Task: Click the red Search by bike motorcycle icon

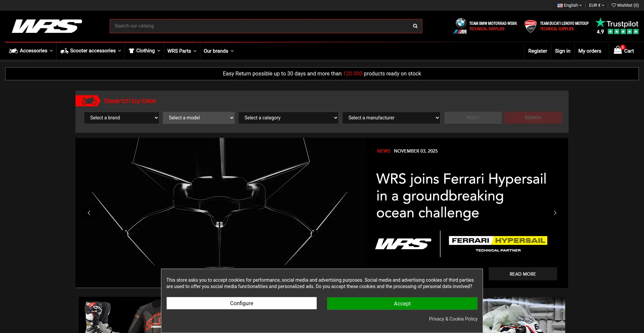Action: click(88, 101)
